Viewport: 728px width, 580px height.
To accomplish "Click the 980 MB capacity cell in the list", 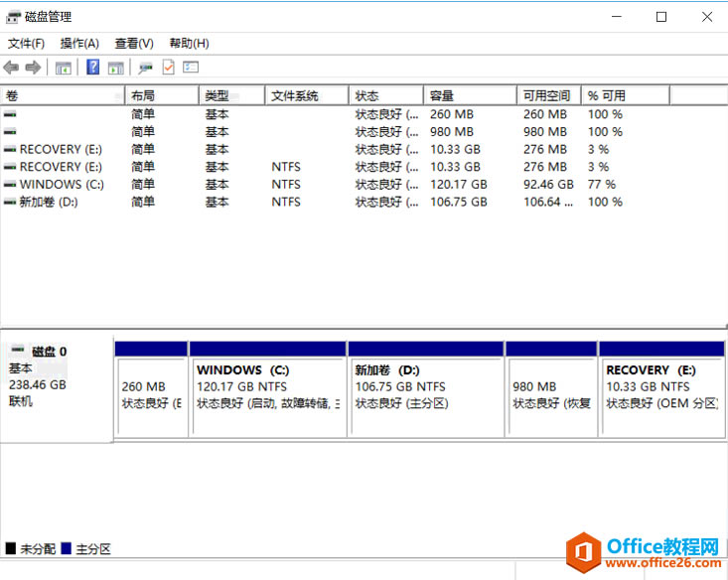I will 452,132.
